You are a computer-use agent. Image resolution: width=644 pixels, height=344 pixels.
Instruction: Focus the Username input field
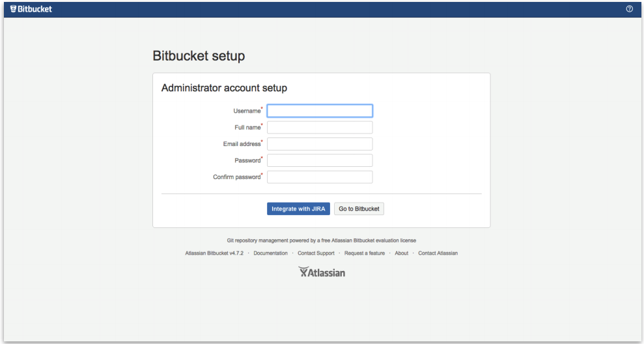coord(320,111)
